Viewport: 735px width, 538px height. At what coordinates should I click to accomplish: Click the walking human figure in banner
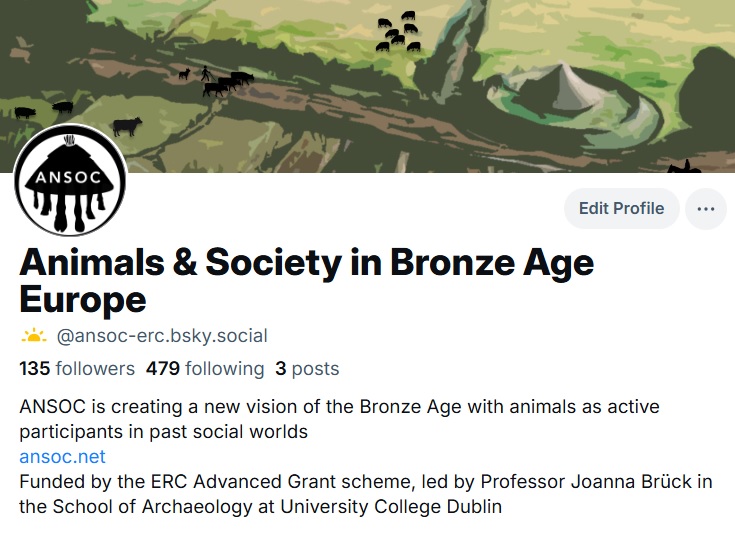205,73
